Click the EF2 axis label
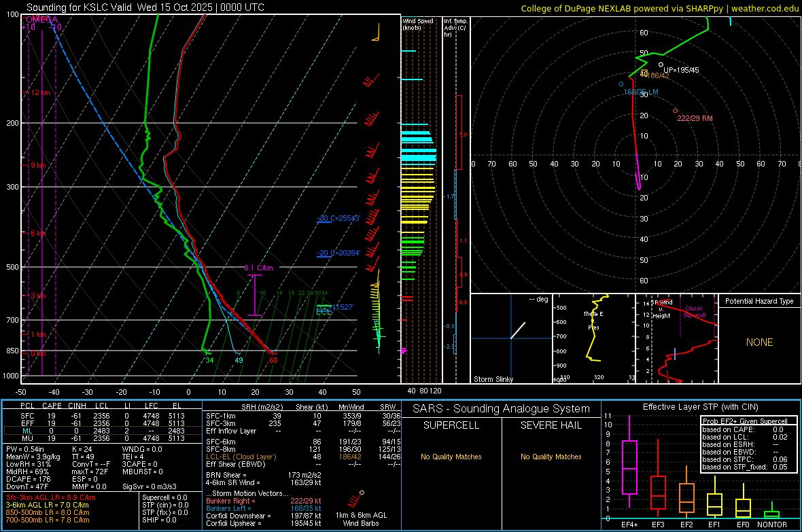Image resolution: width=802 pixels, height=532 pixels. pyautogui.click(x=686, y=525)
